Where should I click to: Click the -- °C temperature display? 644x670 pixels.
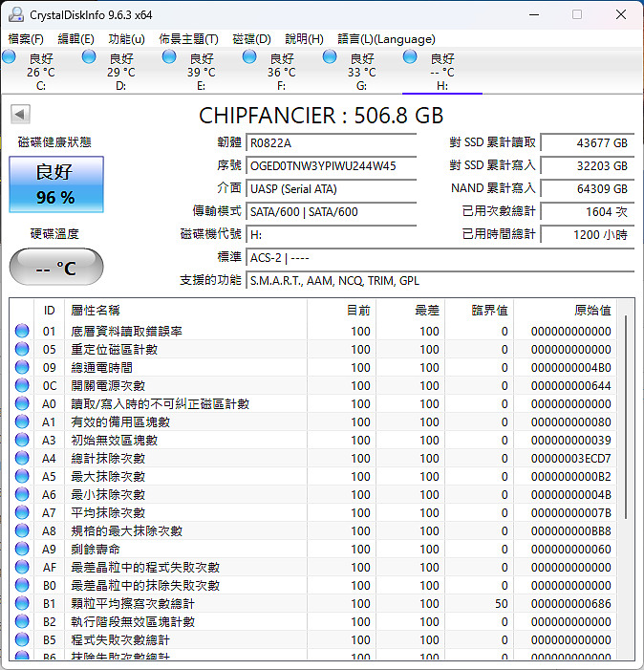(56, 267)
